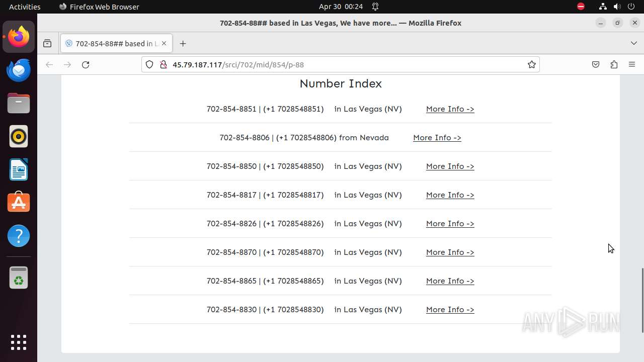Click the page's vertical scrollbar thumb

[x=642, y=300]
